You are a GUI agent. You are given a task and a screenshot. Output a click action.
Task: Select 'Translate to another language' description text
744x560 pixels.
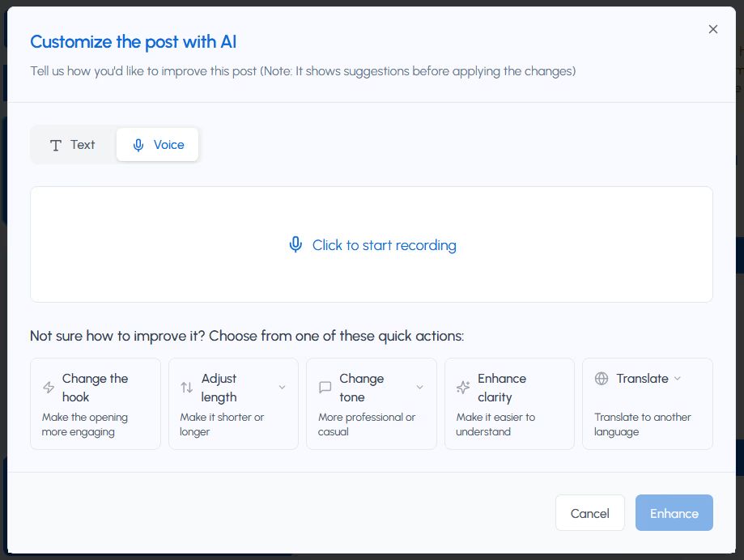[x=642, y=425]
